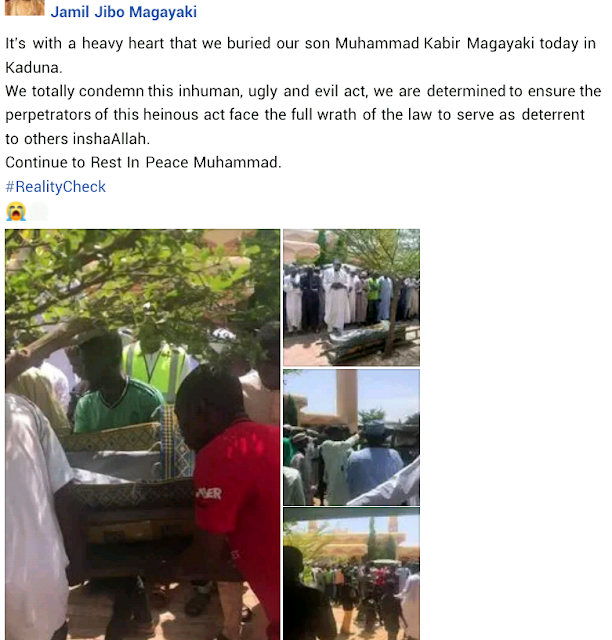Open Jamil Jibo Magayaki's profile picture
The width and height of the screenshot is (612, 640).
[x=24, y=7]
